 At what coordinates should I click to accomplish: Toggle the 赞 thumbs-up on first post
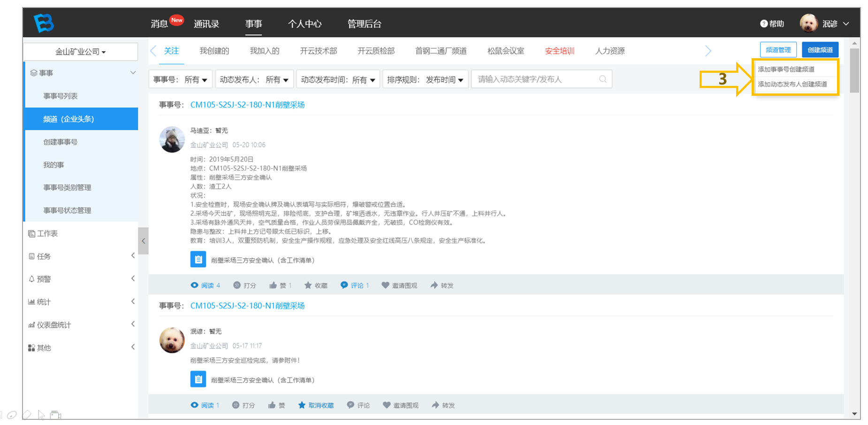pos(273,285)
